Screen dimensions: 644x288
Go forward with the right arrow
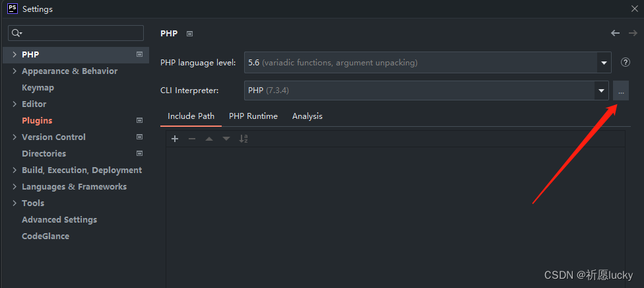pyautogui.click(x=633, y=33)
